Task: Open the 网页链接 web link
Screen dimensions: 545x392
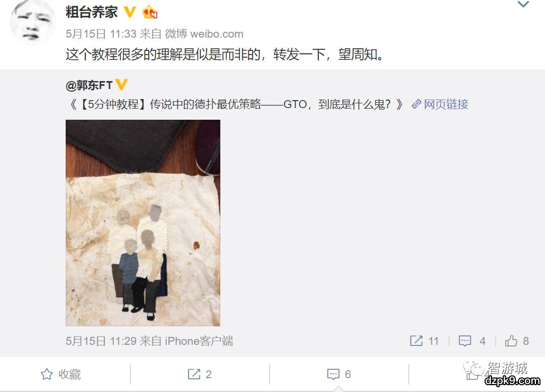Action: click(446, 104)
